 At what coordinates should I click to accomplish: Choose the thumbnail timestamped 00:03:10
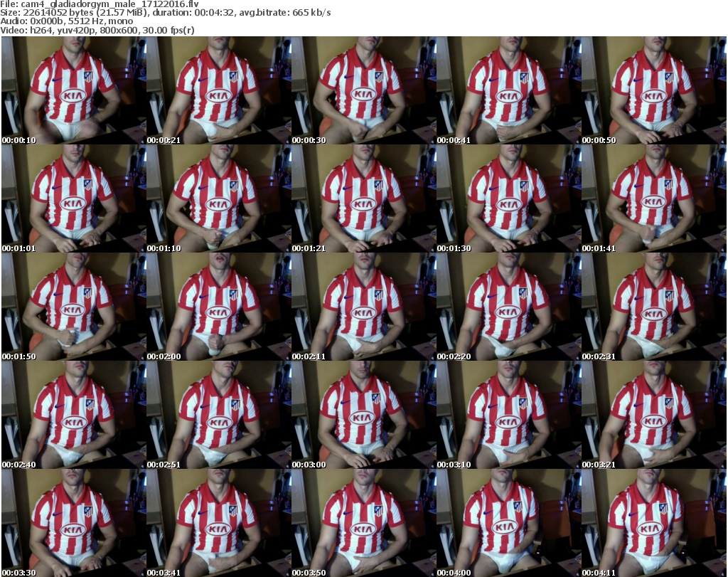pos(509,415)
